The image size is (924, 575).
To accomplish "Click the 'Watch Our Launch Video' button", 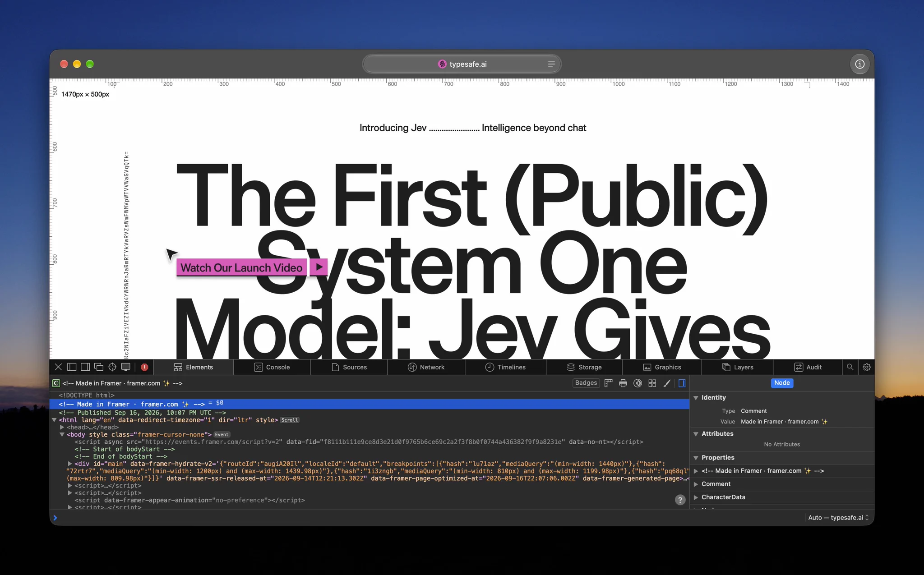I will (241, 268).
